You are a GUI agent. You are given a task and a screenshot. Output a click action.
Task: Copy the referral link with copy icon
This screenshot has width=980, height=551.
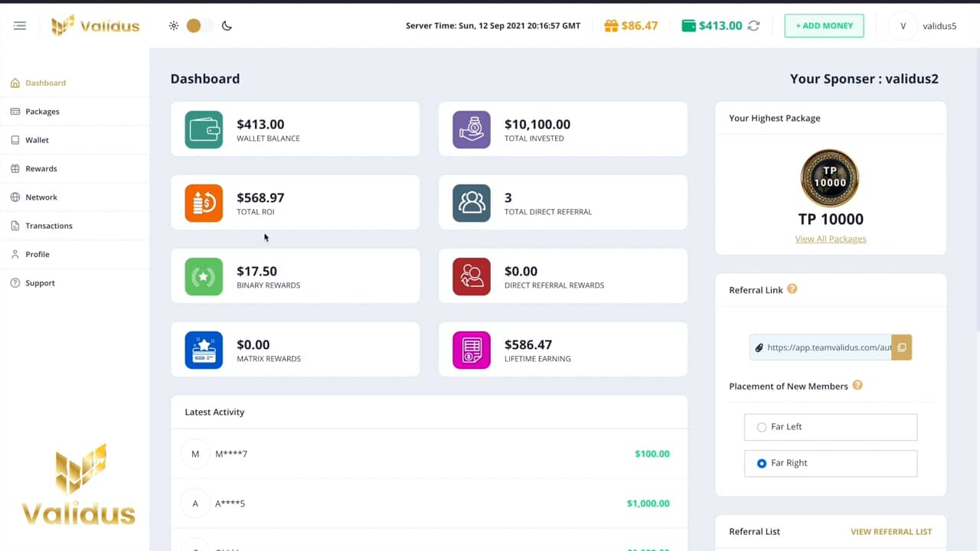point(901,347)
